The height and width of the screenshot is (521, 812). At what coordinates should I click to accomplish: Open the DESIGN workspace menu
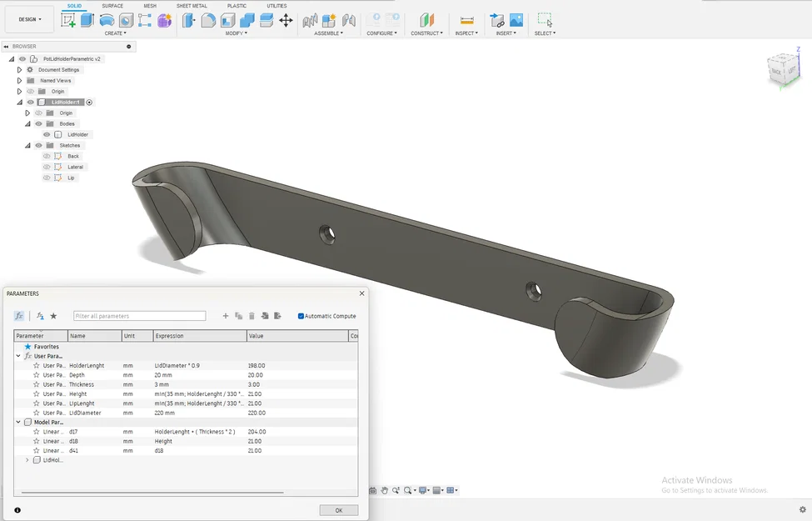pos(29,18)
